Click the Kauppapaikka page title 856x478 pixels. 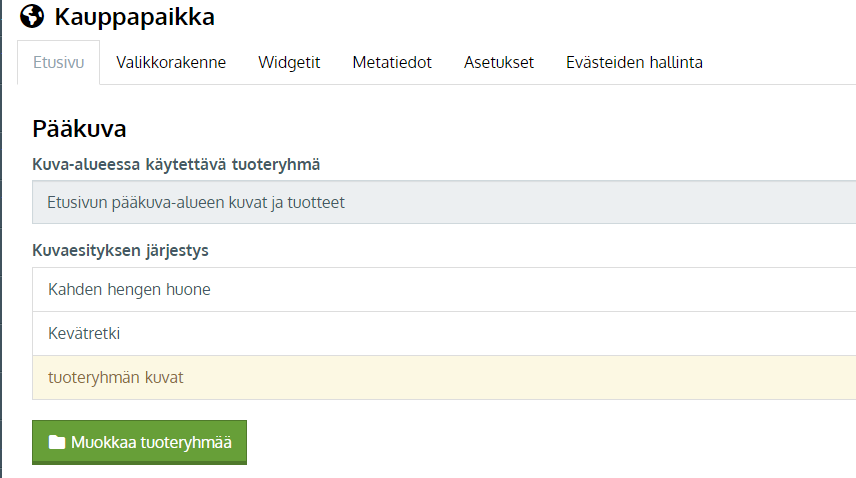click(x=134, y=17)
